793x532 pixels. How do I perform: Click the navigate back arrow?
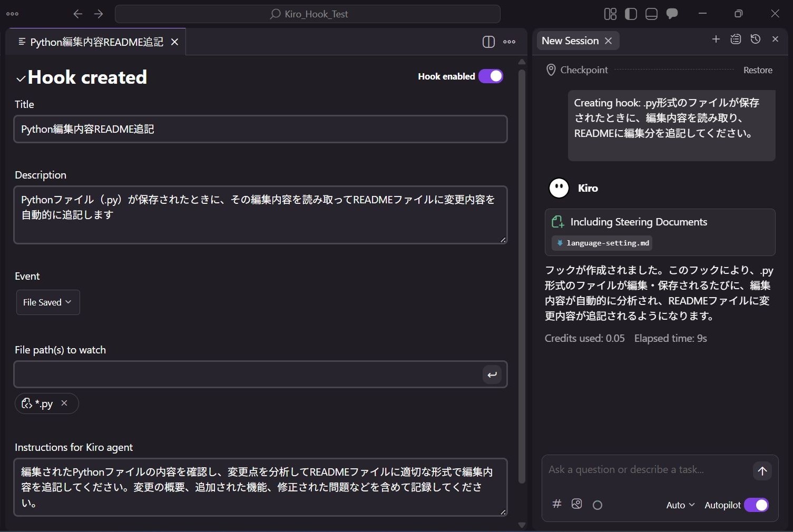pyautogui.click(x=78, y=14)
